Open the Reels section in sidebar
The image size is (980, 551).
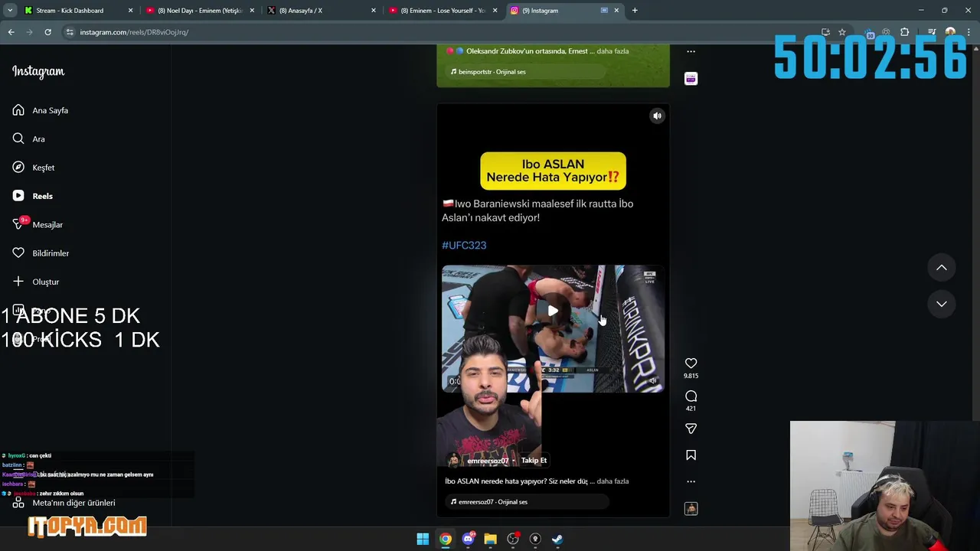coord(33,196)
